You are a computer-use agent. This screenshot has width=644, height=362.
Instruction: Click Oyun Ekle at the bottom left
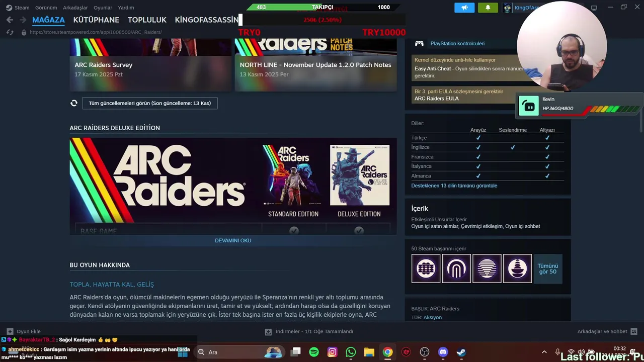pos(29,331)
